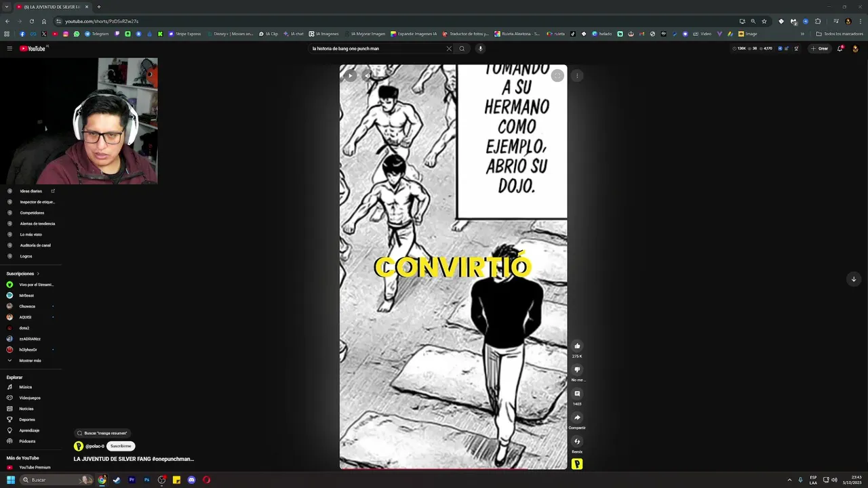The image size is (868, 488).
Task: Enter fullscreen on the Short
Action: point(557,76)
